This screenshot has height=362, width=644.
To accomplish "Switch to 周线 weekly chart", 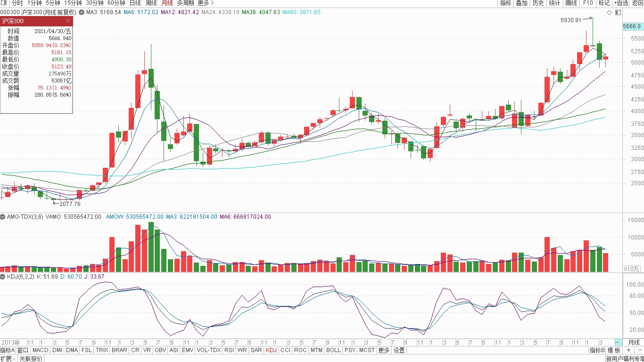I will click(x=151, y=3).
